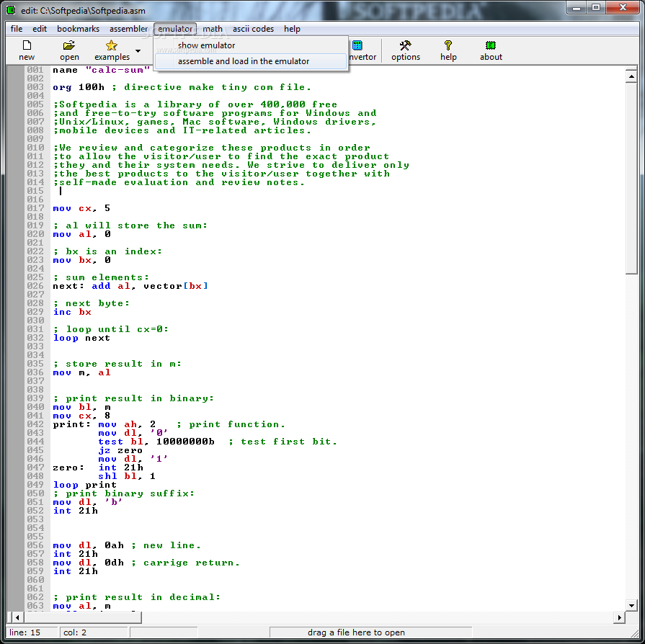Screen dimensions: 645x644
Task: Choose assemble and load in the emulator
Action: (x=251, y=61)
